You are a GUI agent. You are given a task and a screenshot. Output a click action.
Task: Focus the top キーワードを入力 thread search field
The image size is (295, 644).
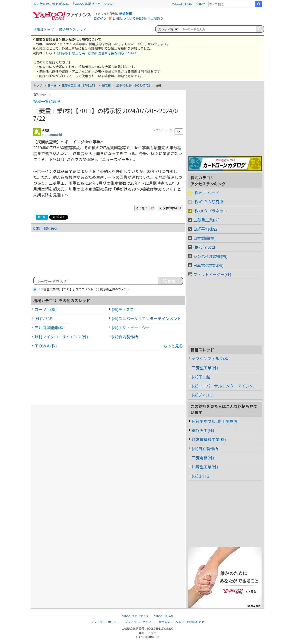(x=218, y=29)
